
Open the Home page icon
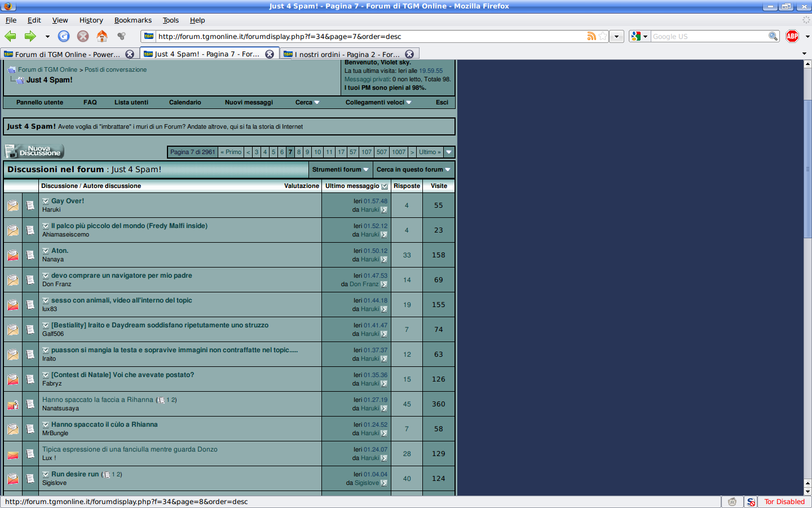(102, 36)
